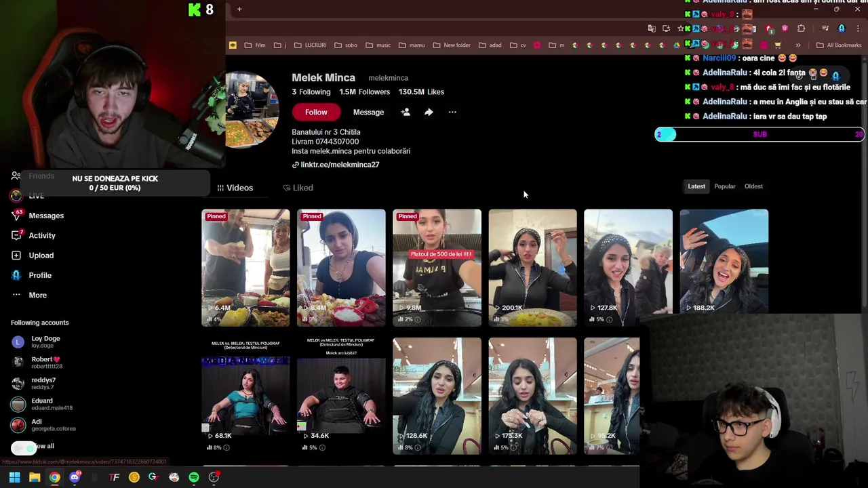Click the Upload plus-square sidebar icon
Screen dimensions: 868x488
[x=16, y=256]
